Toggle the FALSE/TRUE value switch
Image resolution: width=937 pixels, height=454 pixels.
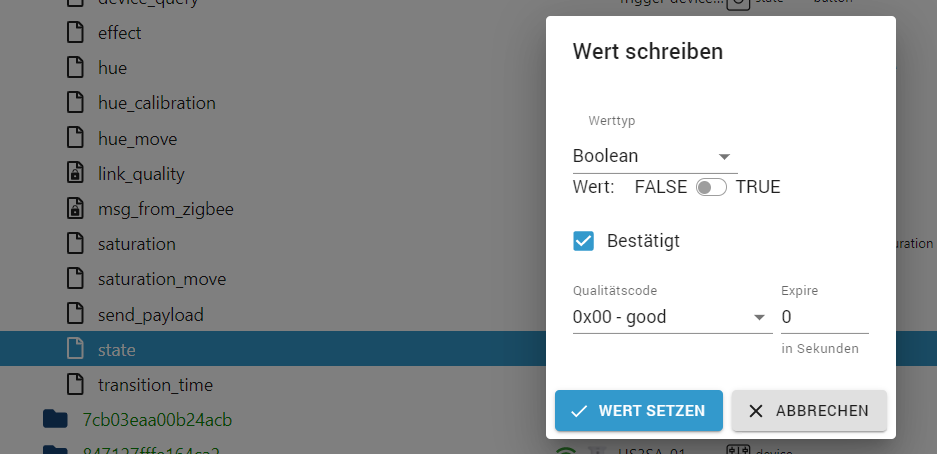click(x=711, y=187)
